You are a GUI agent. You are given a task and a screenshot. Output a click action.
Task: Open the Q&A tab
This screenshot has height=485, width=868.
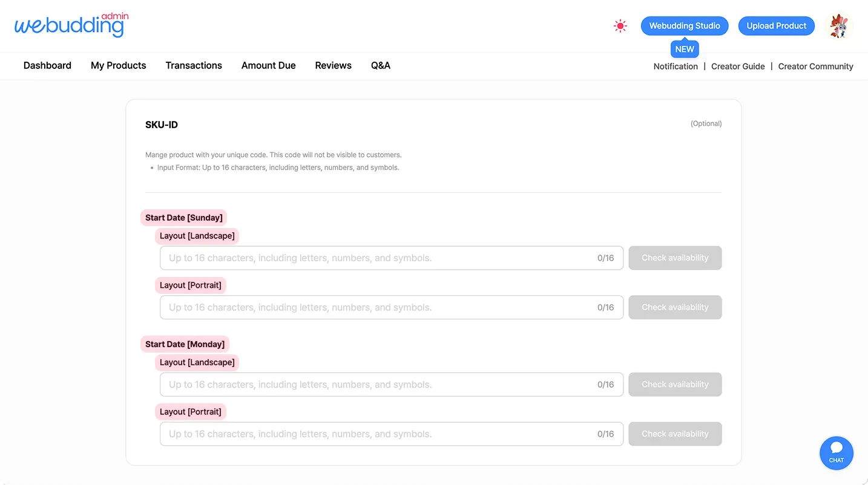coord(381,65)
